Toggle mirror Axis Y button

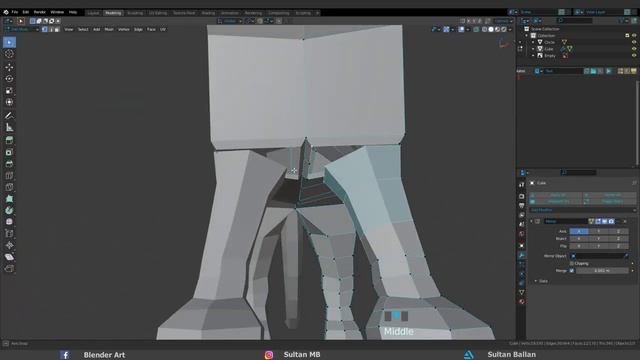pos(598,231)
